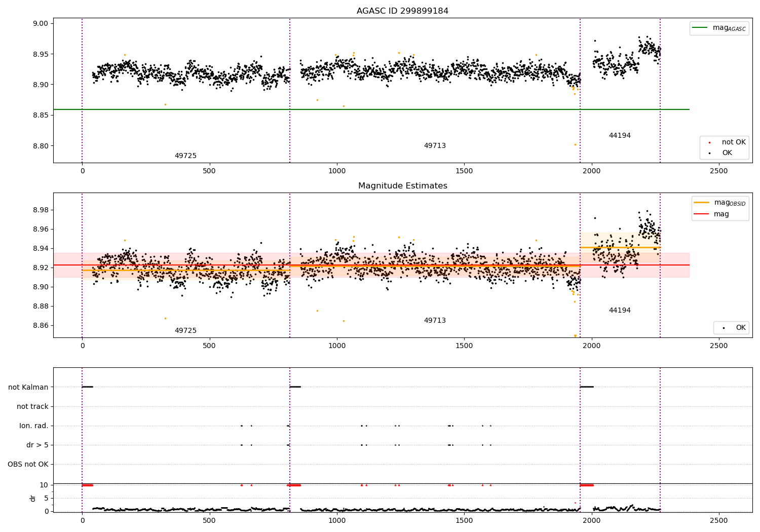Click the 8.96 y-axis tick in middle plot
This screenshot has width=760, height=532.
coord(41,229)
